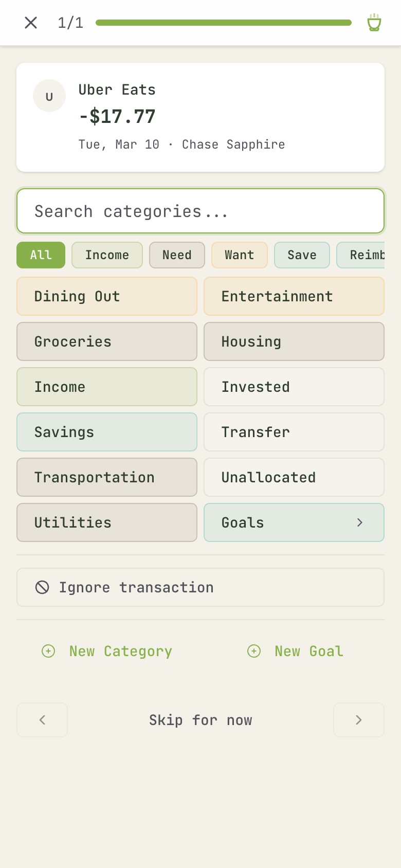Switch to the Income filter chip
401x868 pixels.
107,255
